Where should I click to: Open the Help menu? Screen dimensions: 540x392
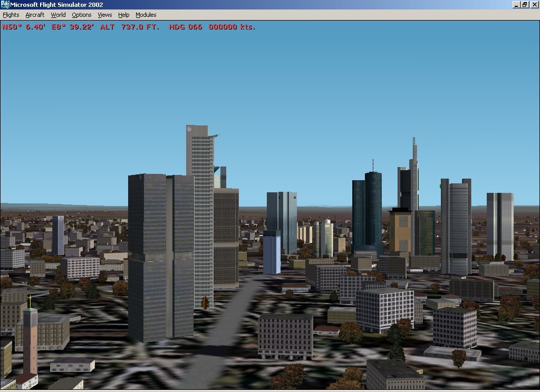pos(124,15)
